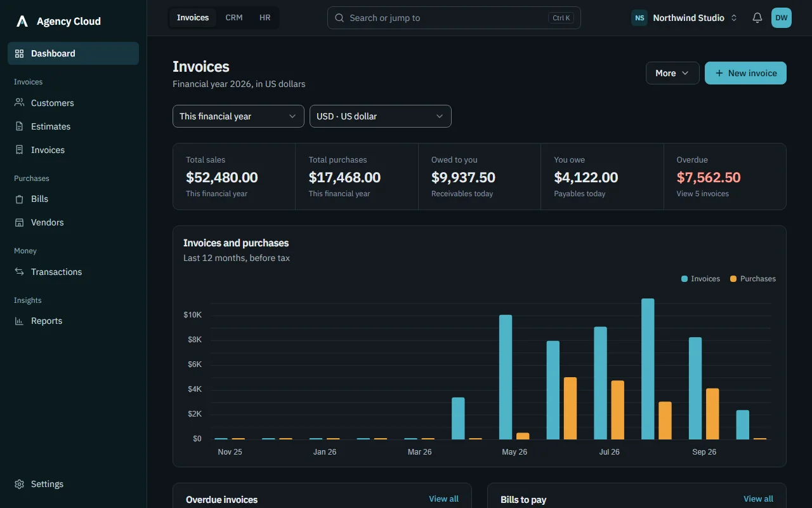Click the Reports bar chart icon
812x508 pixels.
point(19,321)
